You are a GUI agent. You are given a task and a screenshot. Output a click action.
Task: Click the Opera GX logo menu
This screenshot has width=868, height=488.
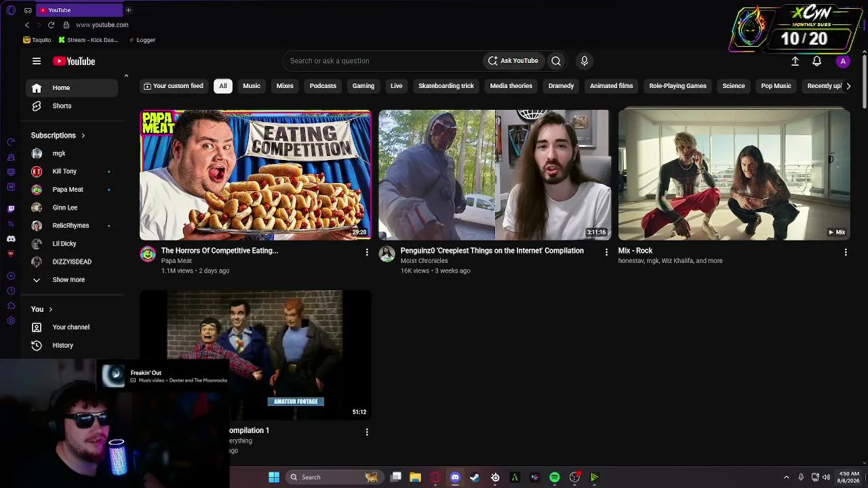(x=11, y=10)
